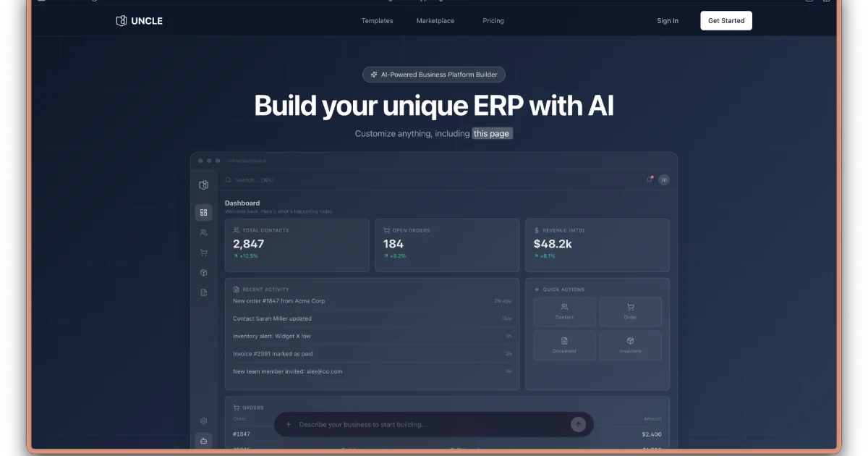Click the +12.5% trend indicator
Image resolution: width=868 pixels, height=456 pixels.
coord(245,256)
